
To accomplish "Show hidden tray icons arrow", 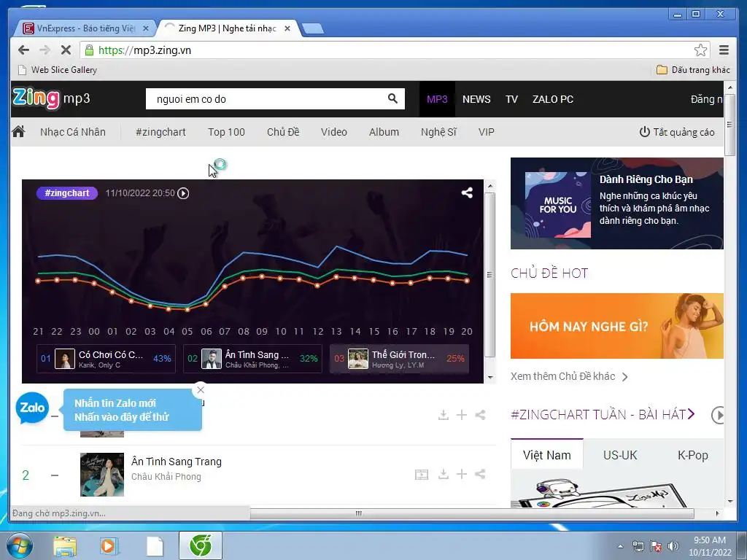I will 620,546.
